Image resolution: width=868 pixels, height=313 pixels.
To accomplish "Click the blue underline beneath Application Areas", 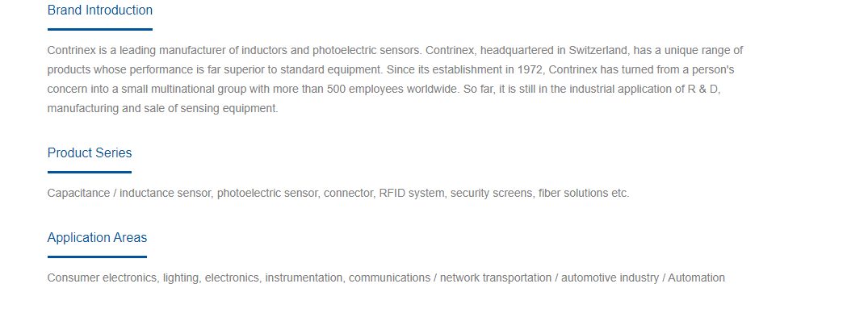I will point(97,257).
